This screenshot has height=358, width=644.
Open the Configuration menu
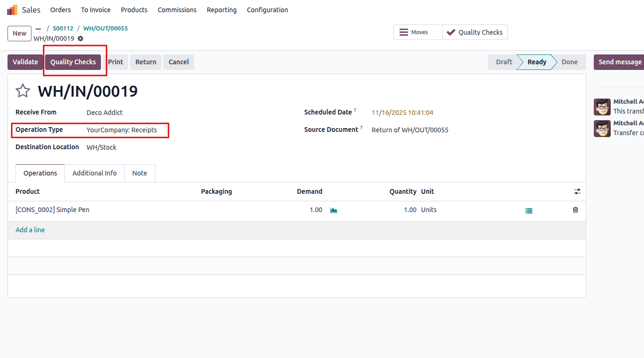click(267, 9)
